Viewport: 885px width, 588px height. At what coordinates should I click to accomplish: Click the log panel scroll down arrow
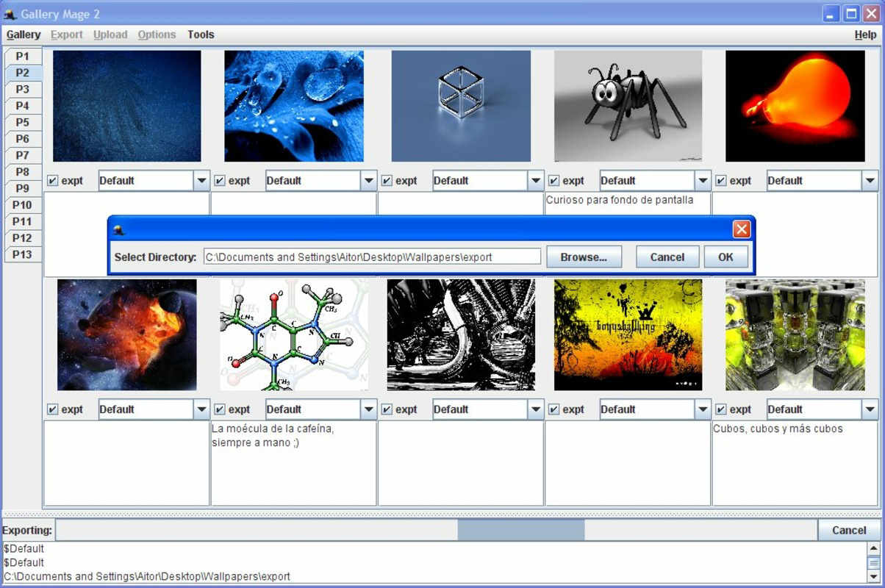click(x=873, y=577)
